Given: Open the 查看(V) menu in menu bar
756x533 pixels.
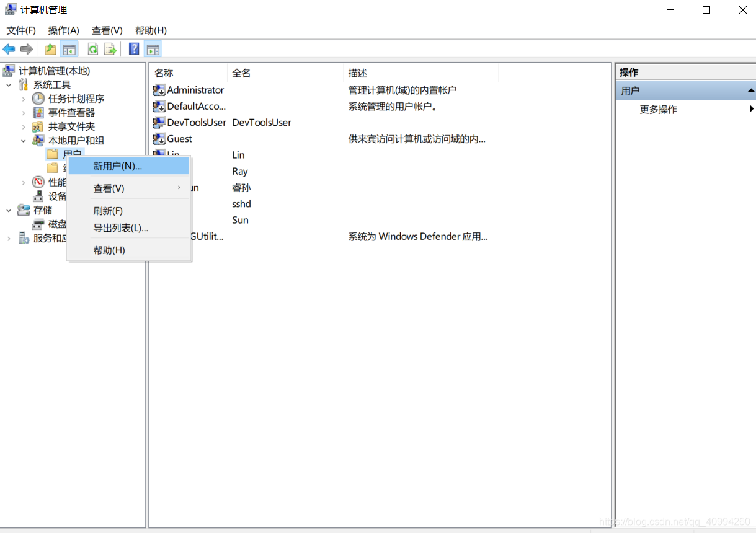Looking at the screenshot, I should (x=107, y=30).
